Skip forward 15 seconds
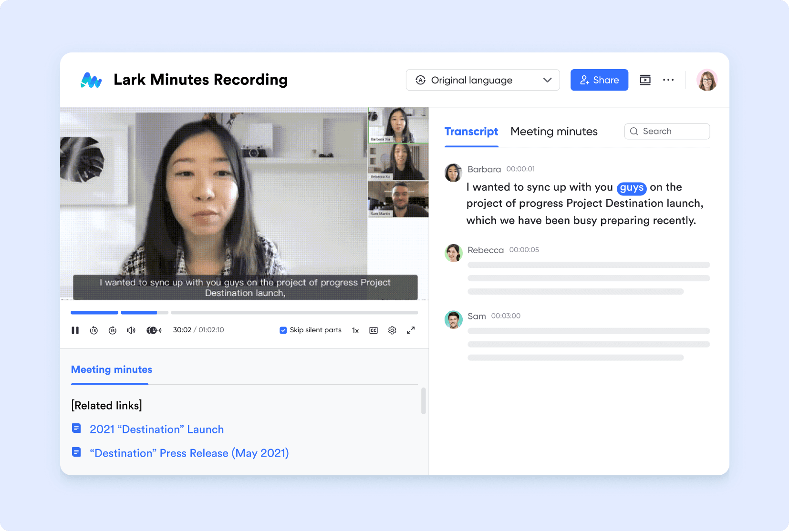Image resolution: width=789 pixels, height=532 pixels. point(113,330)
